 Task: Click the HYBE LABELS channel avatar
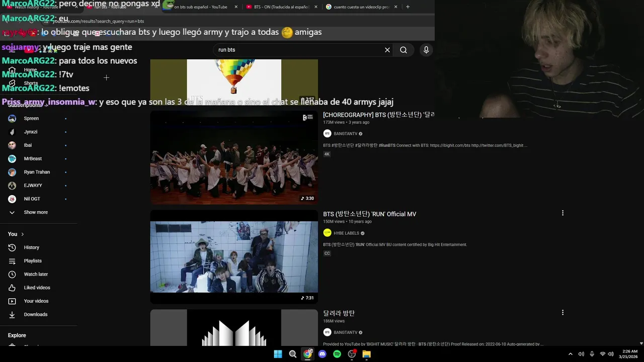(328, 233)
